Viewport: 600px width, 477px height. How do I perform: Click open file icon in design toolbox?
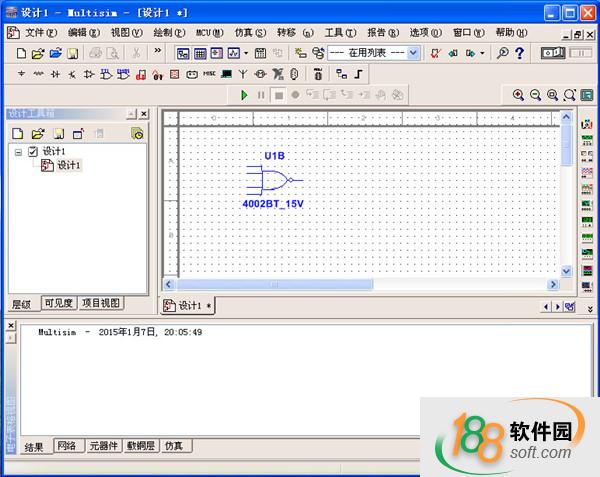[x=37, y=133]
